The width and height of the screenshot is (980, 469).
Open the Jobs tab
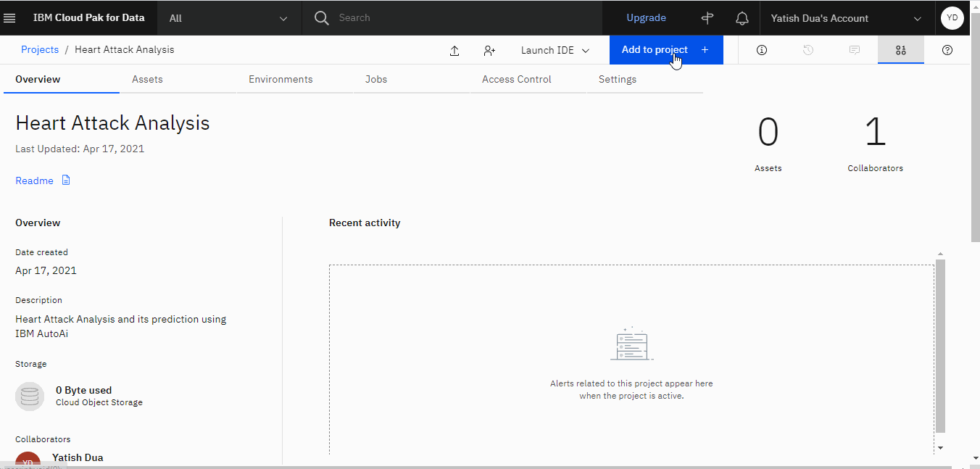(412, 80)
